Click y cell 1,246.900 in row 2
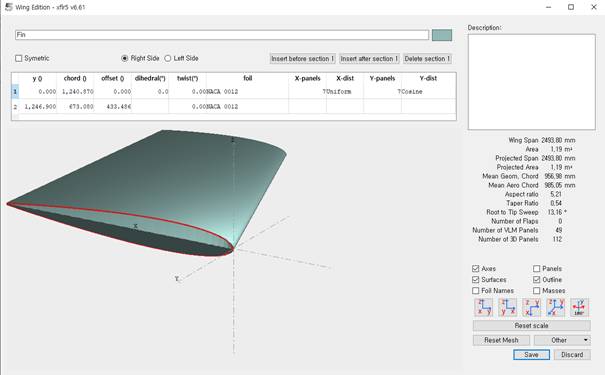Screen dimensions: 605x375 [37, 106]
